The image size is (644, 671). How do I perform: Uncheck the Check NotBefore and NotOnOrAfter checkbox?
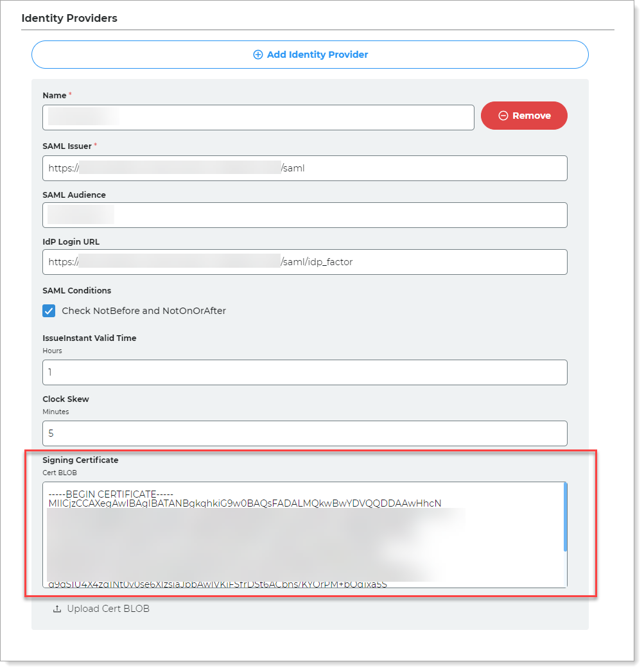click(x=49, y=311)
